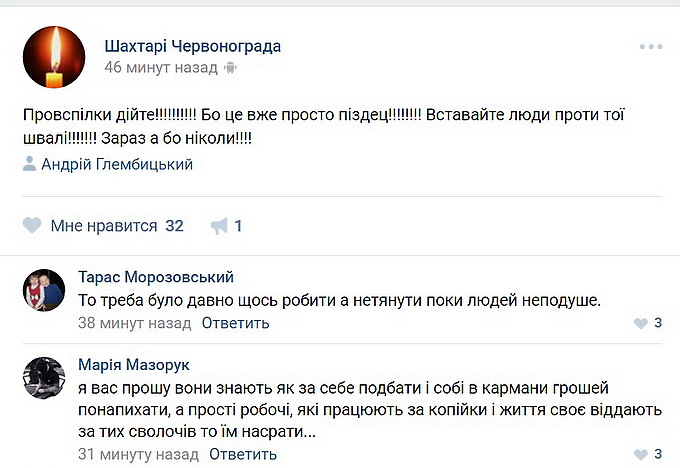
Task: Click the Android device icon beside timestamp
Action: coord(232,68)
